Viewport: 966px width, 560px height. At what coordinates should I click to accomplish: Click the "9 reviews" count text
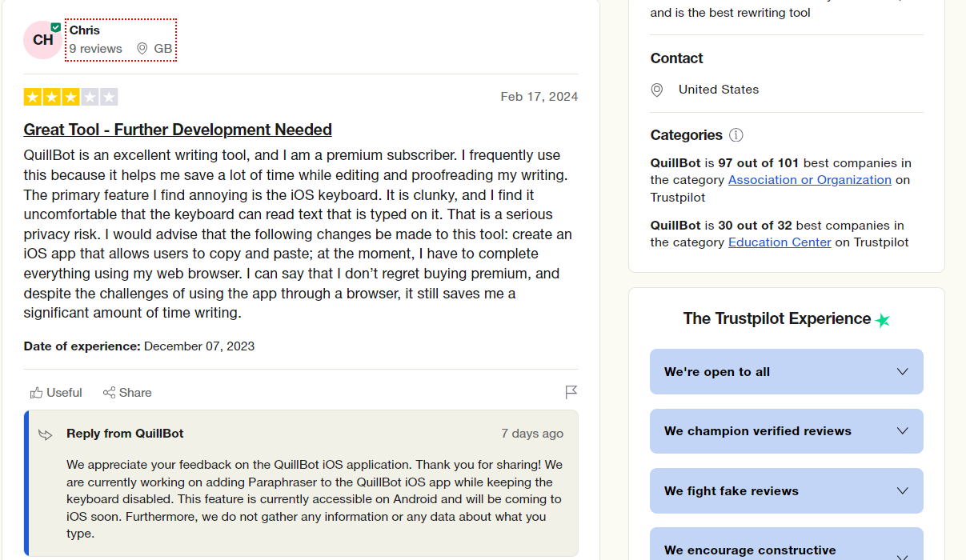coord(96,49)
